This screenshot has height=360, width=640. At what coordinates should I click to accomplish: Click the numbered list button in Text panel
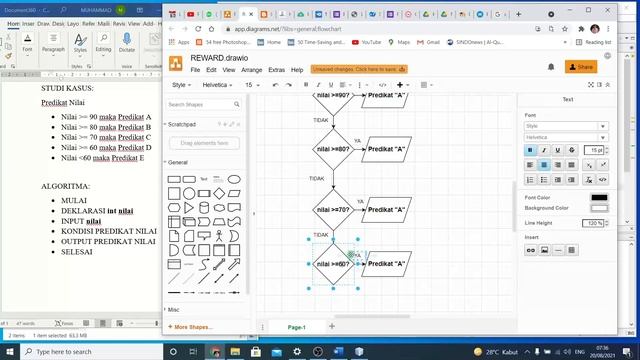pyautogui.click(x=530, y=180)
